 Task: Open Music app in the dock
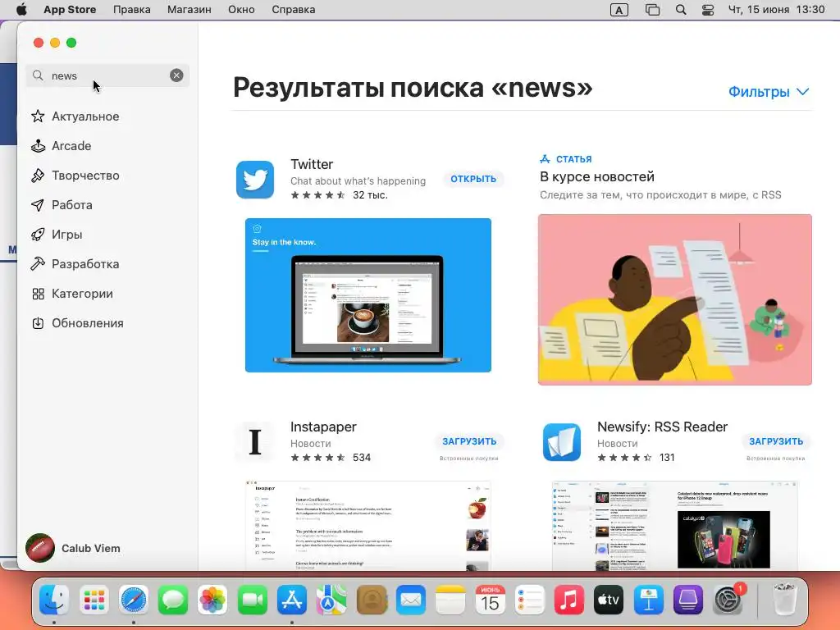[569, 600]
